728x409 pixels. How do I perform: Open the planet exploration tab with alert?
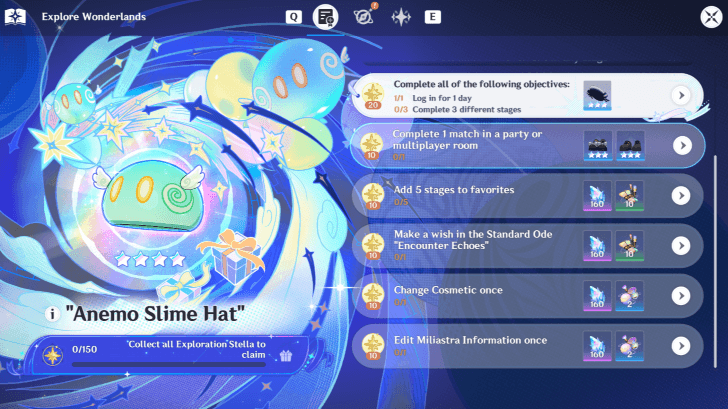click(364, 16)
